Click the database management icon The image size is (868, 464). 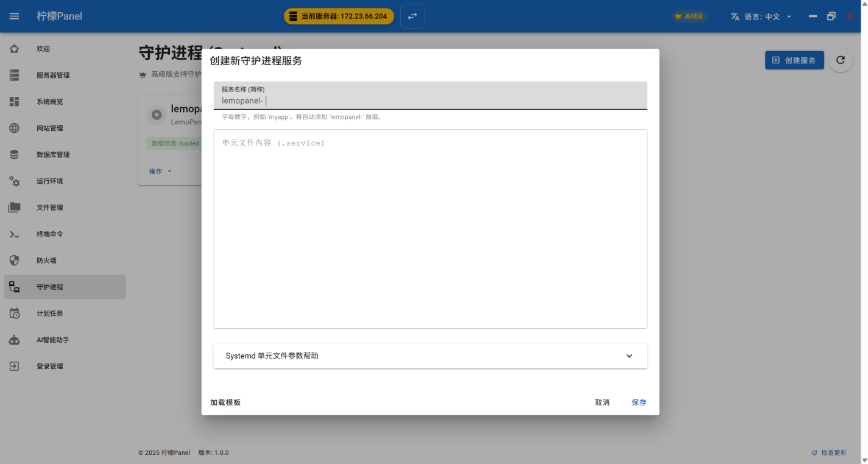[x=15, y=155]
